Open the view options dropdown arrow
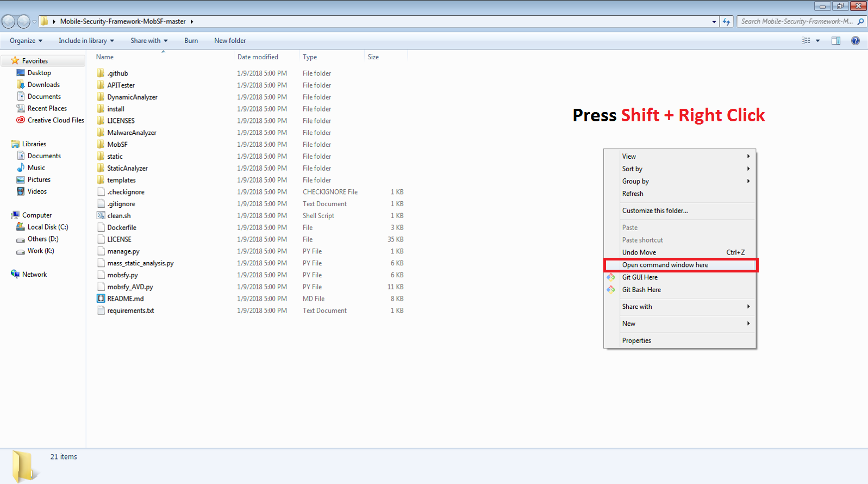The image size is (868, 484). [817, 41]
